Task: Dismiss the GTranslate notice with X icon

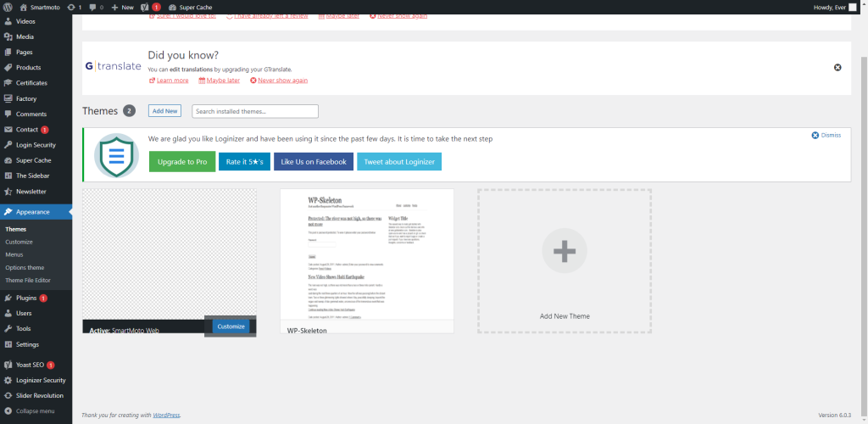Action: coord(837,68)
